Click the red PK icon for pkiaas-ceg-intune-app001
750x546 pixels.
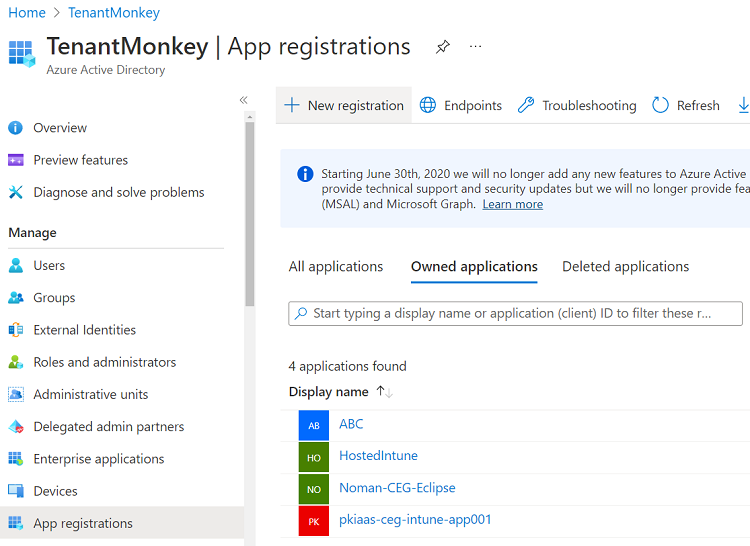click(314, 521)
